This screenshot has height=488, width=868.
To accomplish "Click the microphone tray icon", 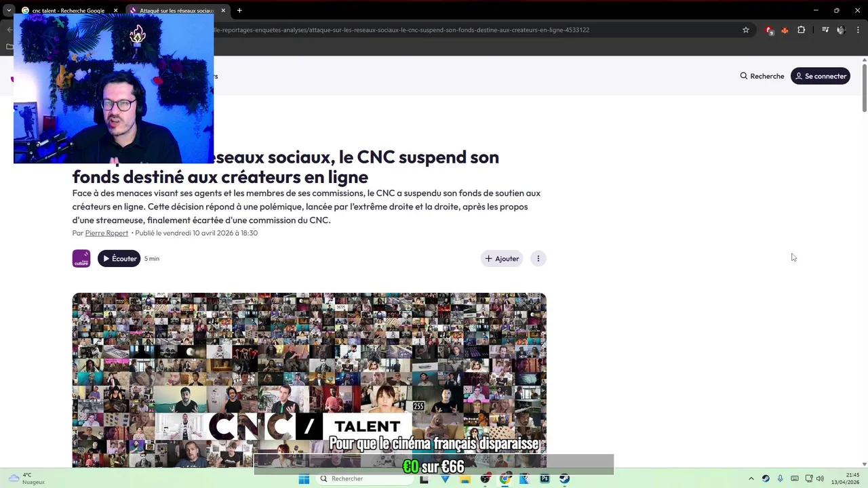I will (781, 479).
